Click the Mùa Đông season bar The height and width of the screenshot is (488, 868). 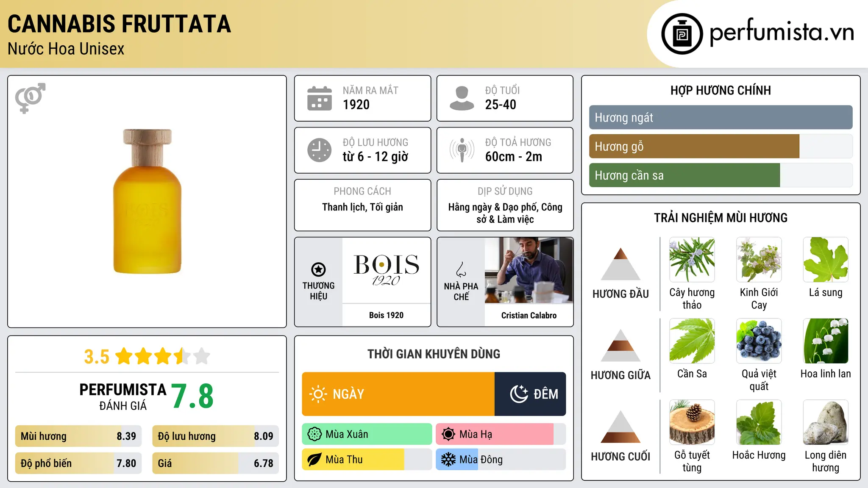(501, 460)
